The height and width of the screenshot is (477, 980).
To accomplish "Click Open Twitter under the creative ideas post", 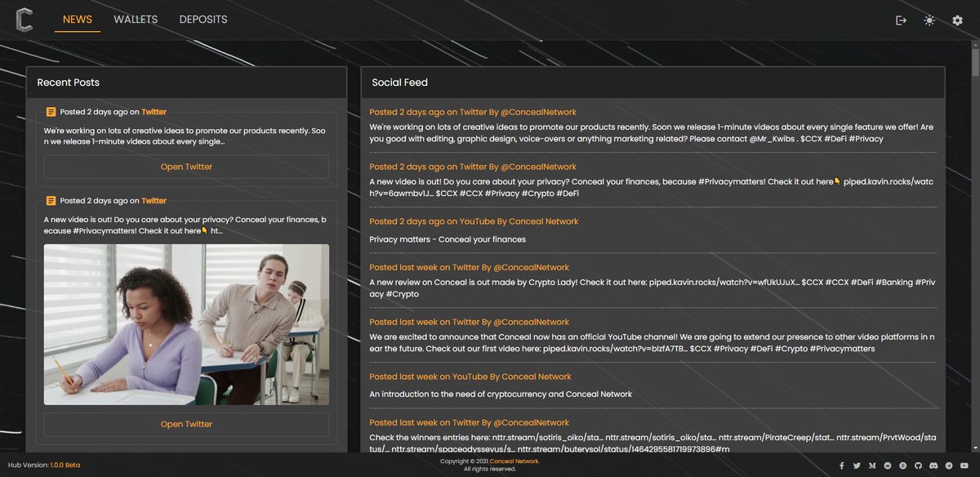I will [x=186, y=167].
